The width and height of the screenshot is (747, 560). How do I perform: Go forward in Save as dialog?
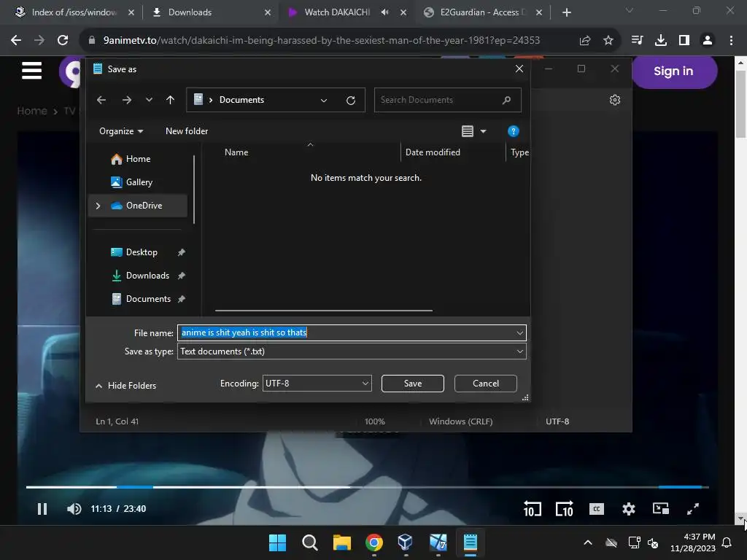click(127, 100)
